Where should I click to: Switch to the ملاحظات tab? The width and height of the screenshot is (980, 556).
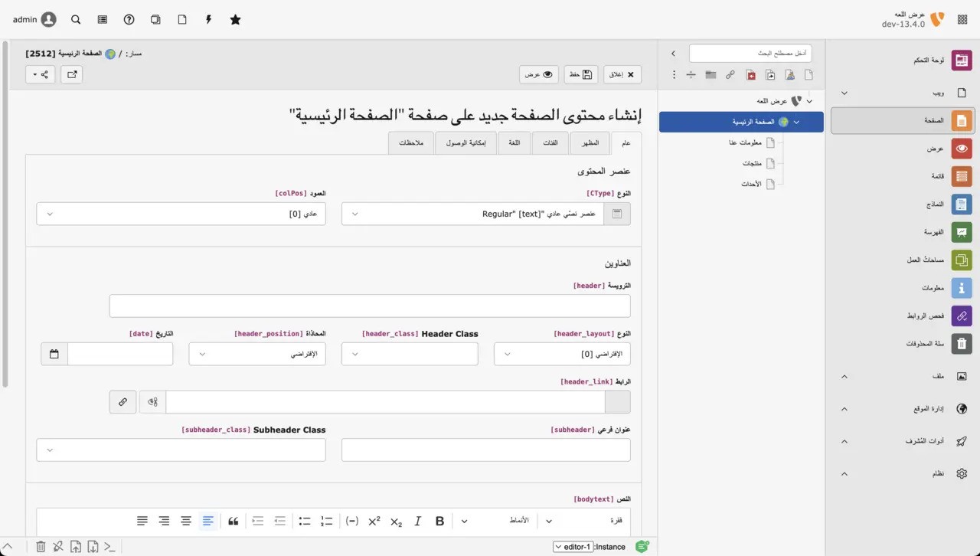coord(411,142)
